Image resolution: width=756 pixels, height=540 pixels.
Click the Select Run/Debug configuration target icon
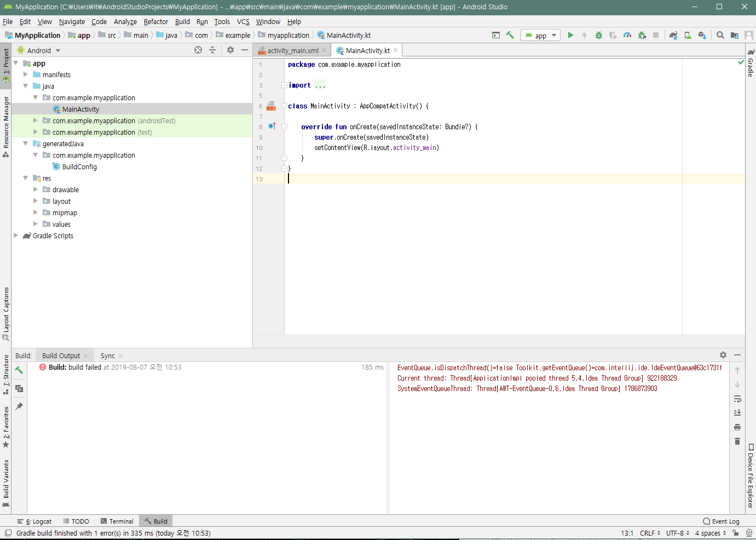(x=496, y=35)
